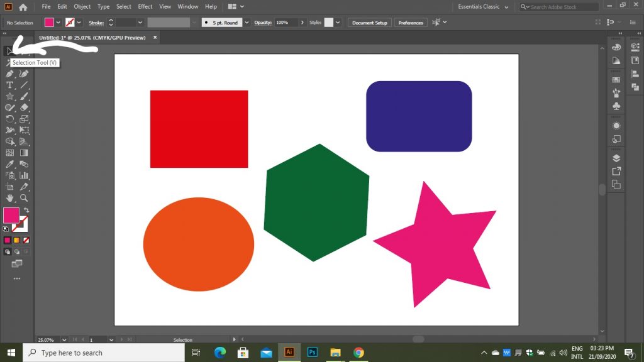Click the Rotate tool
Screen dimensions: 644x362
coord(10,119)
